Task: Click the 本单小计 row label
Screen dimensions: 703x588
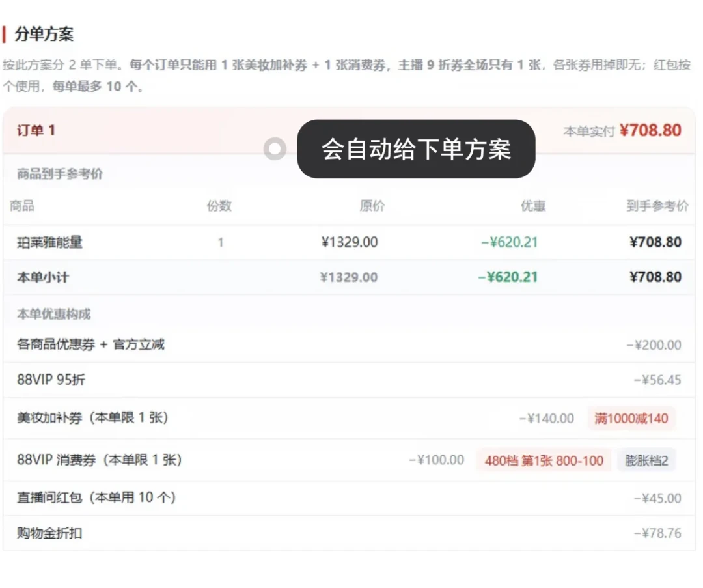Action: (42, 277)
